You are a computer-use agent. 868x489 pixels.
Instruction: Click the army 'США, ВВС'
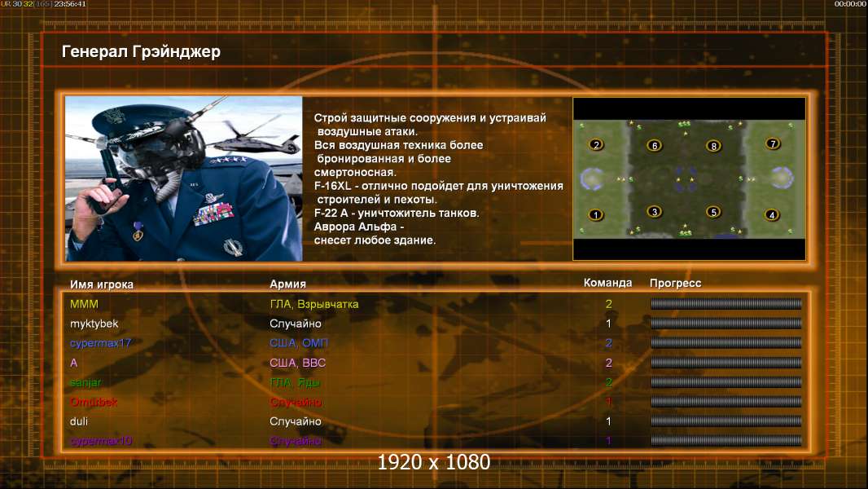(298, 363)
